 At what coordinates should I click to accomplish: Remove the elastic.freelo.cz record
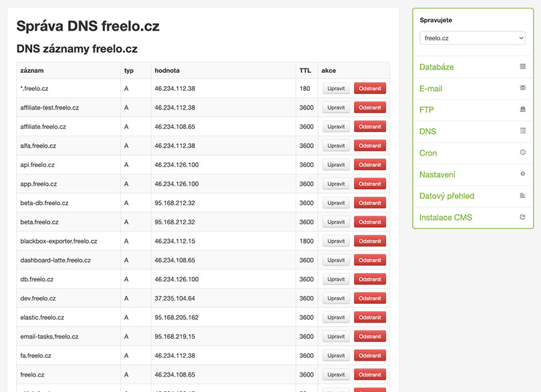click(x=370, y=317)
